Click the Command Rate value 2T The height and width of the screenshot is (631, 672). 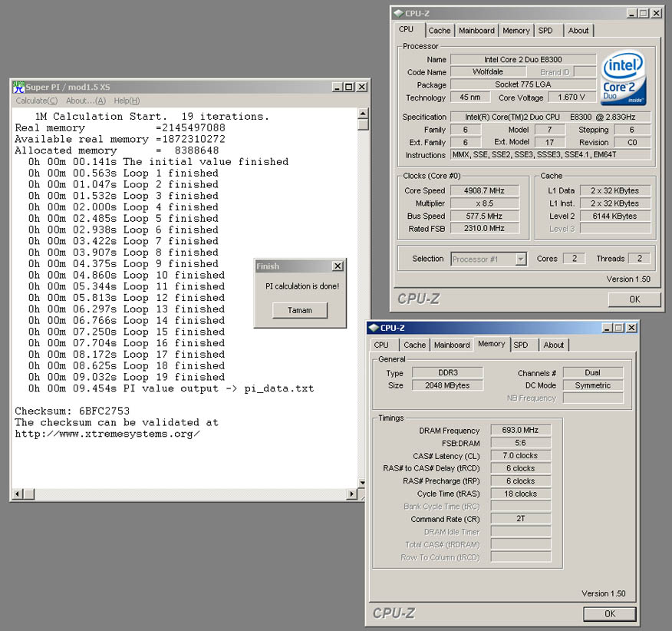tap(520, 519)
